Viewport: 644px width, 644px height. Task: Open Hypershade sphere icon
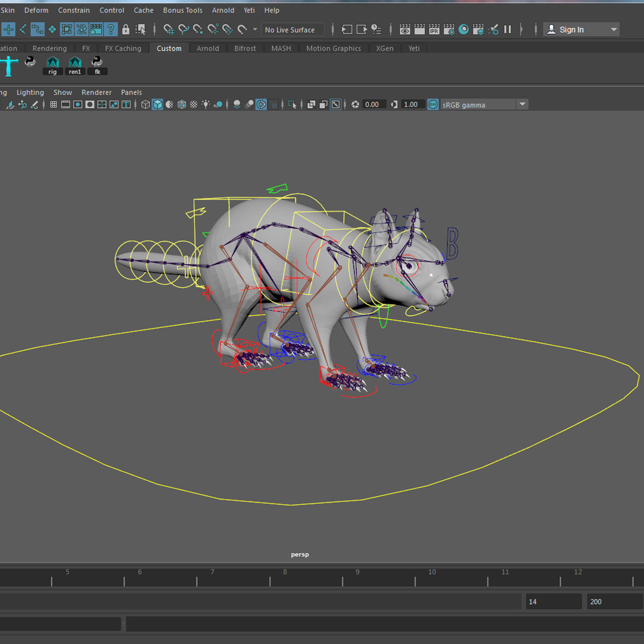pos(464,29)
